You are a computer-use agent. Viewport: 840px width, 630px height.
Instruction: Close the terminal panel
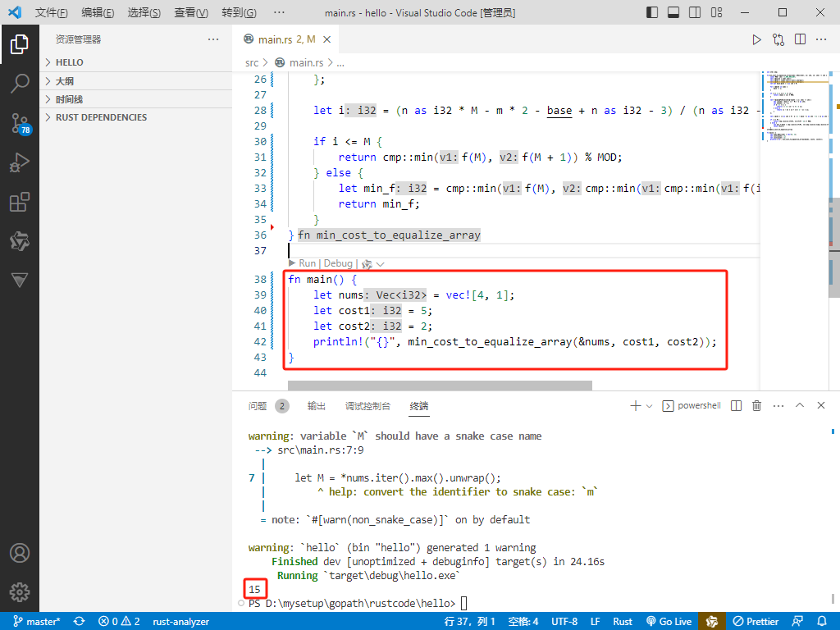821,405
